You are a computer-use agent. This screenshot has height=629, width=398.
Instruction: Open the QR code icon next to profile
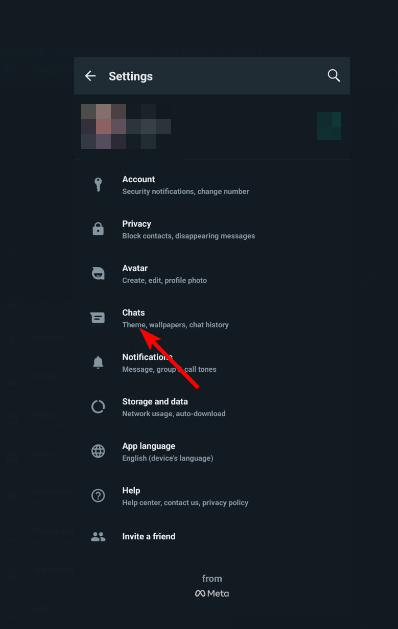[329, 126]
